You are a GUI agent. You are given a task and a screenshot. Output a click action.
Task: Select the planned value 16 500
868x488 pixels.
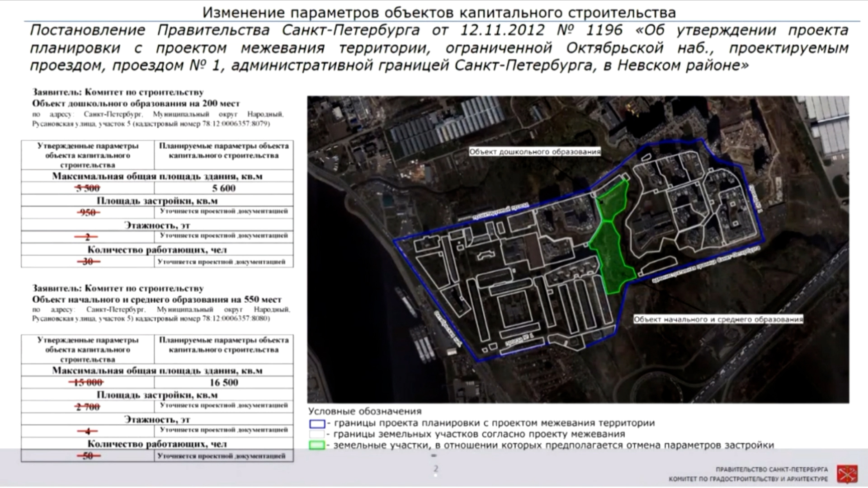point(224,383)
